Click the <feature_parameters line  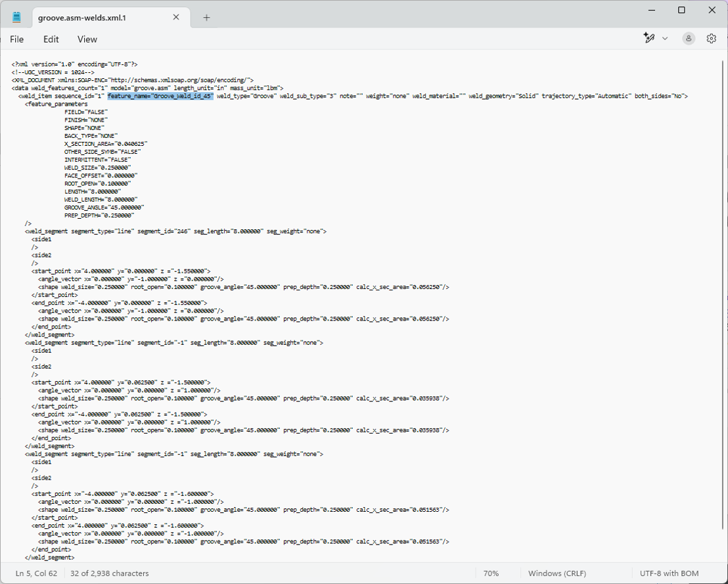[57, 104]
